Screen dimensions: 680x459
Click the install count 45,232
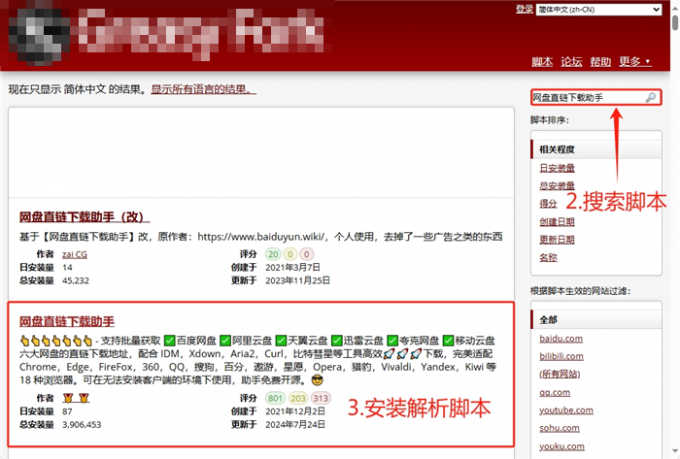(75, 281)
